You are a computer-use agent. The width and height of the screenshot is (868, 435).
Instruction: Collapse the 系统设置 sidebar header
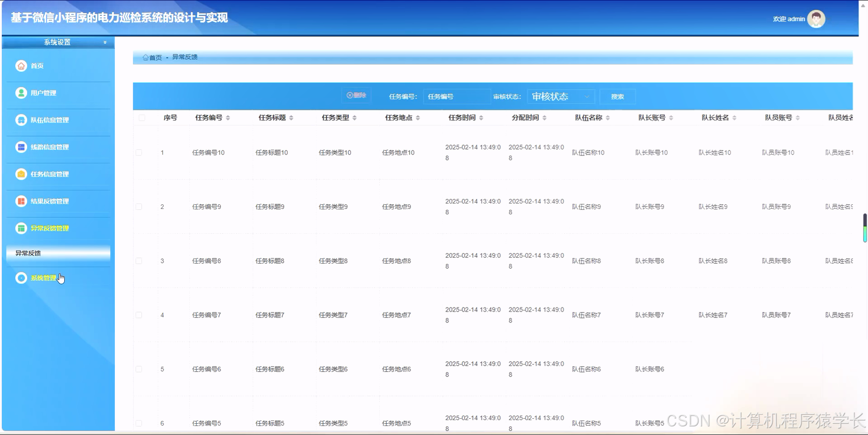click(58, 42)
